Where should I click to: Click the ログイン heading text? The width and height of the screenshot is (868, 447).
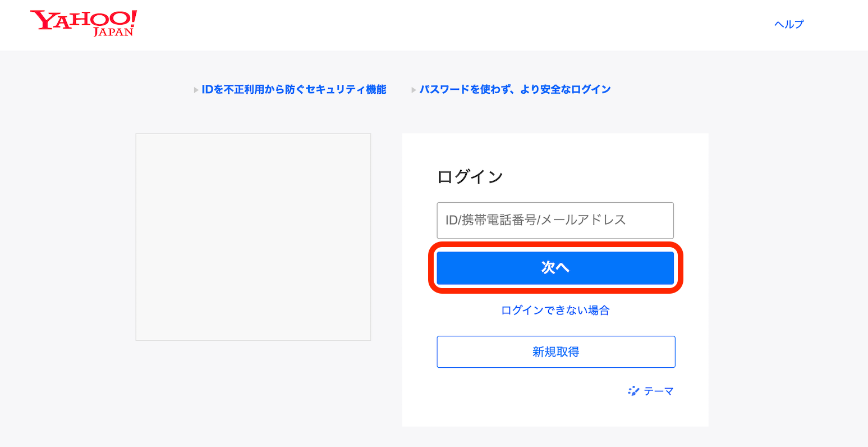point(470,177)
